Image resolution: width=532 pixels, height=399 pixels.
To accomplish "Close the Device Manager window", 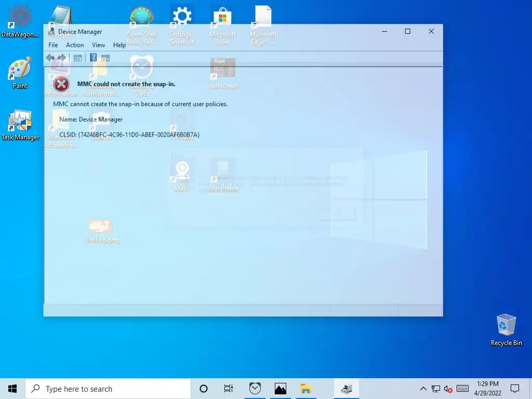I will click(x=431, y=31).
